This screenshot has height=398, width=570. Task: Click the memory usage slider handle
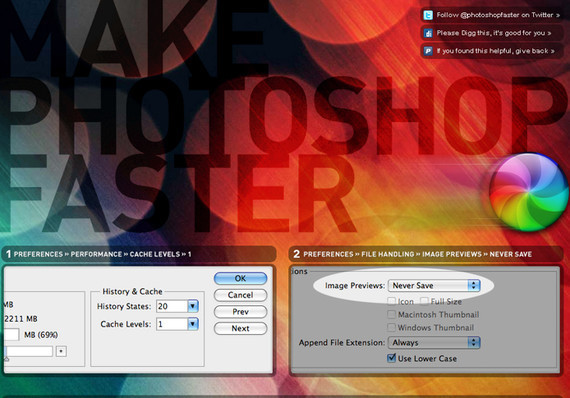7,358
